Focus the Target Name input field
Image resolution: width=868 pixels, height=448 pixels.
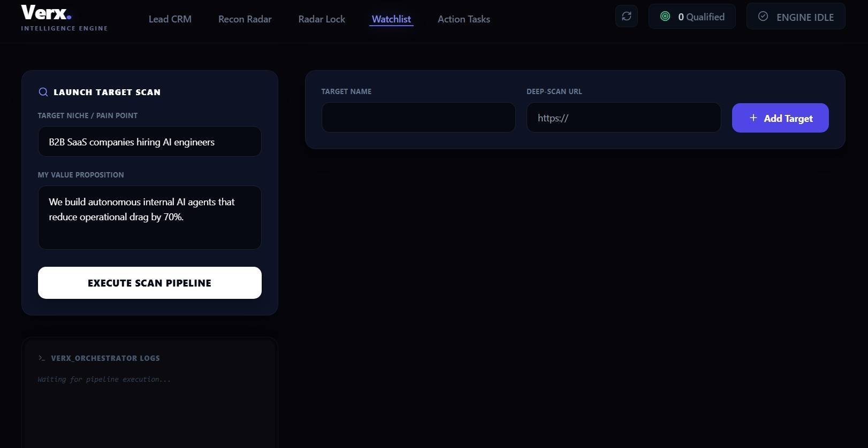[x=418, y=118]
